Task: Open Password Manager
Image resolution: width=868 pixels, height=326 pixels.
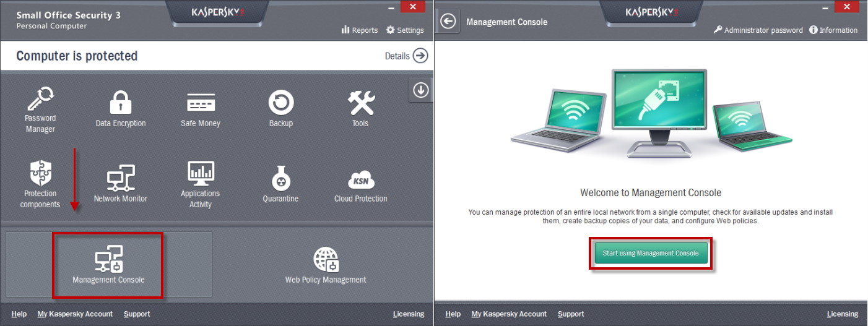Action: [40, 111]
